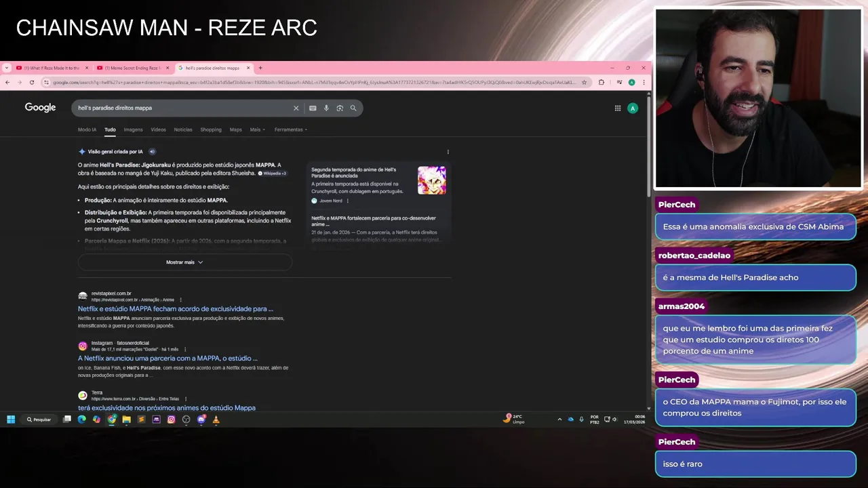Screen dimensions: 868x488
Task: Open options for the Terra result
Action: [x=185, y=399]
